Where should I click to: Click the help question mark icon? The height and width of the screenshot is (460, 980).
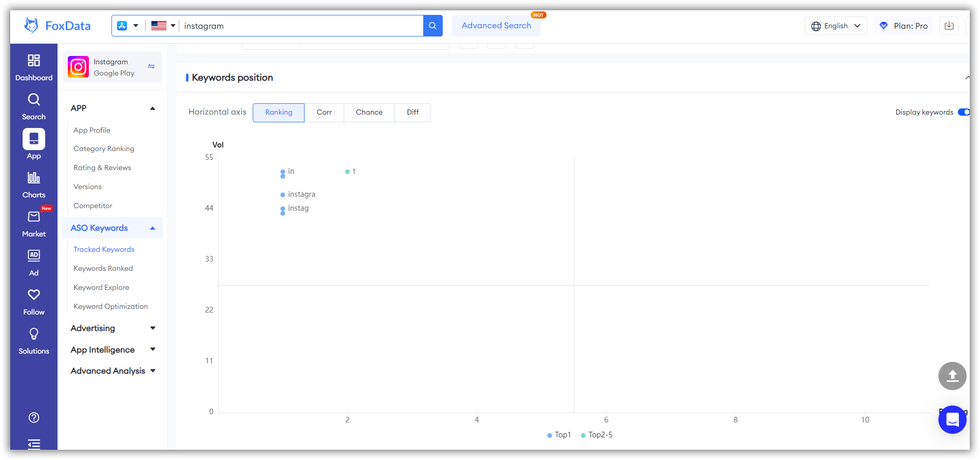click(x=34, y=417)
